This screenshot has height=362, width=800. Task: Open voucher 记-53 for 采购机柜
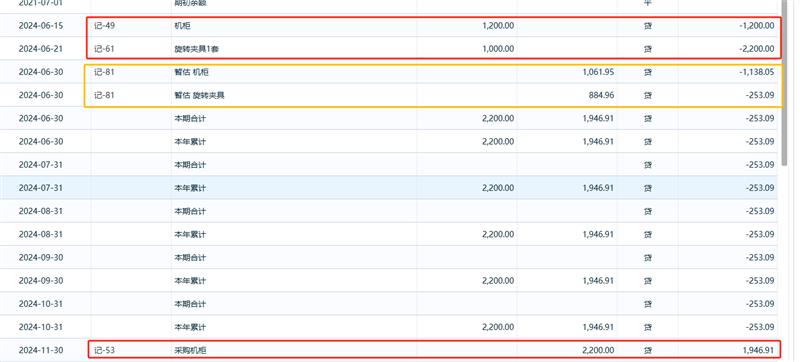(105, 350)
